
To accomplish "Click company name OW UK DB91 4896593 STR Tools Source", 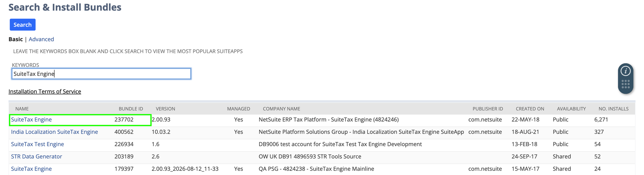I will (310, 156).
